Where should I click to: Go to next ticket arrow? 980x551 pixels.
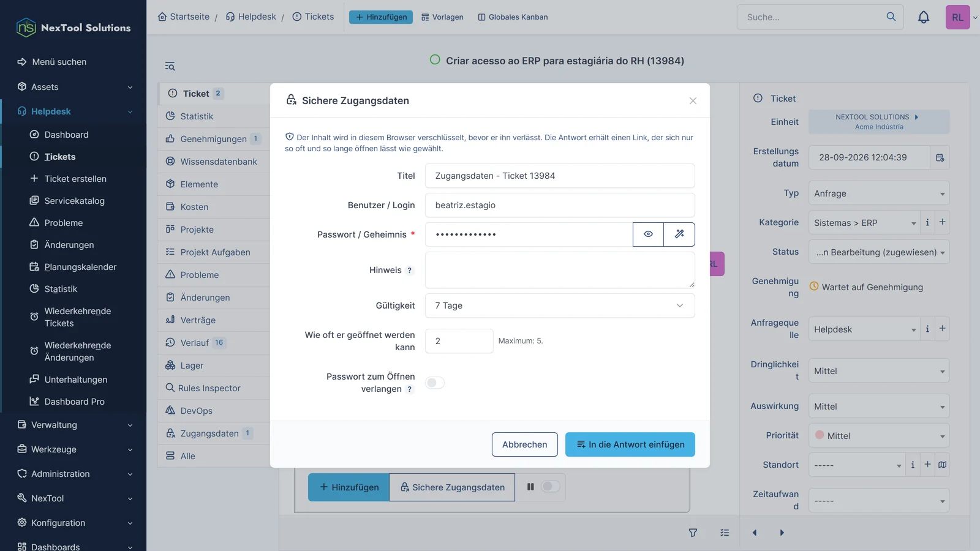[782, 533]
